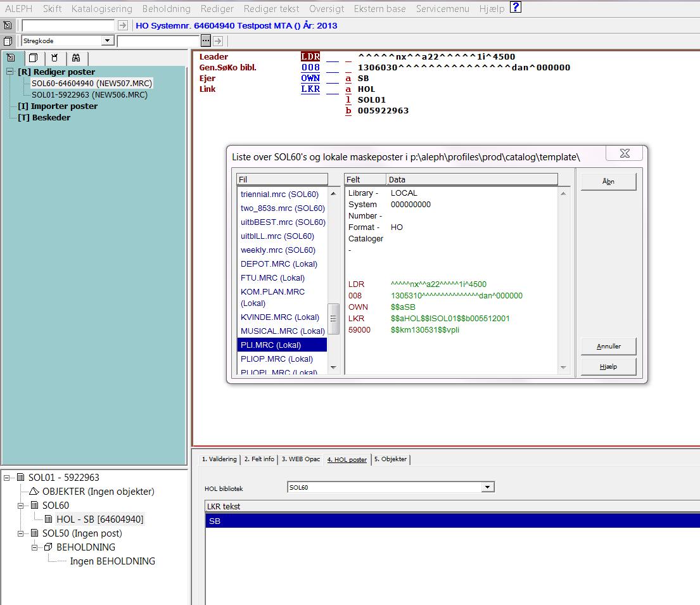Click the Annuller button
Image resolution: width=700 pixels, height=605 pixels.
coord(608,347)
